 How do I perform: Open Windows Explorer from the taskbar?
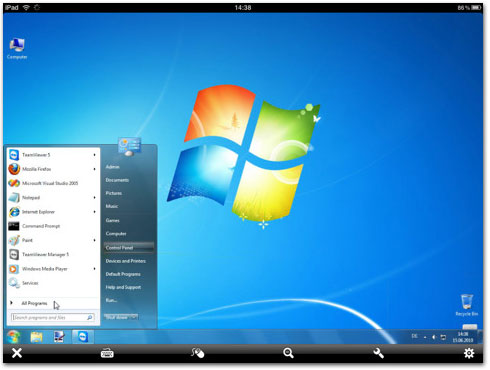pos(36,337)
